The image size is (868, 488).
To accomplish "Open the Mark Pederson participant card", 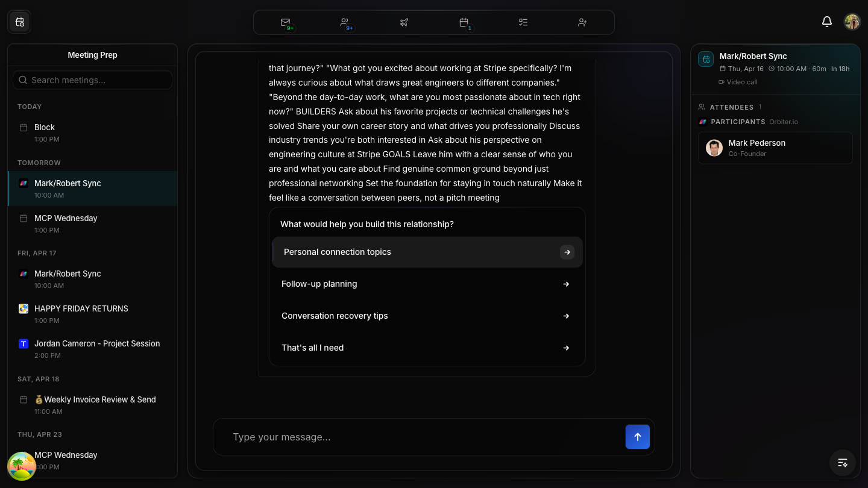I will 775,148.
